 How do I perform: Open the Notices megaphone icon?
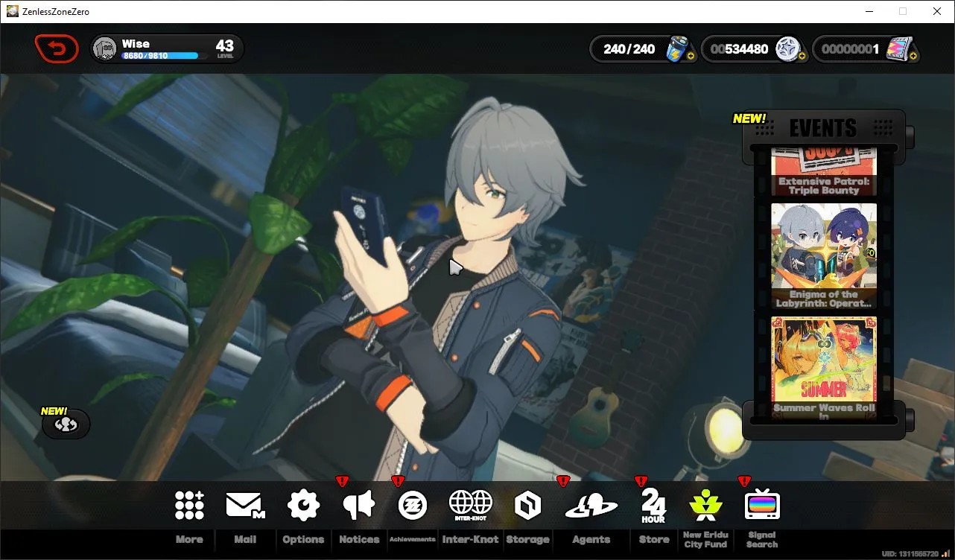point(358,506)
